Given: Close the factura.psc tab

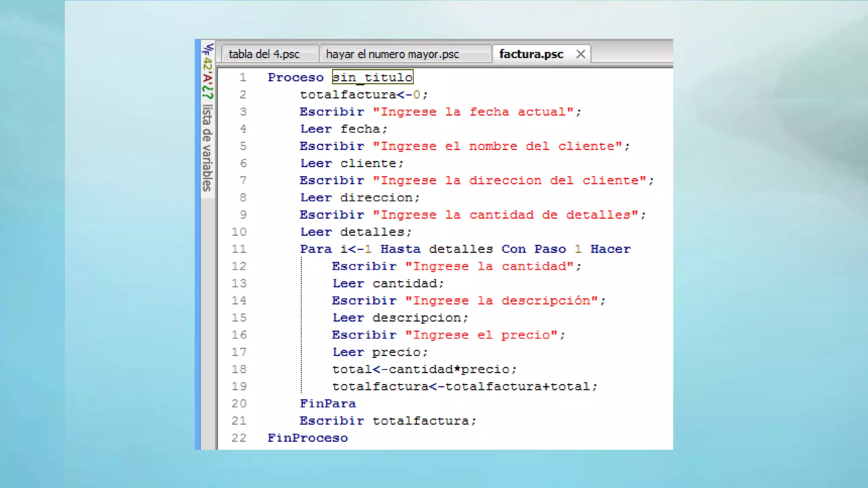Looking at the screenshot, I should pyautogui.click(x=581, y=54).
